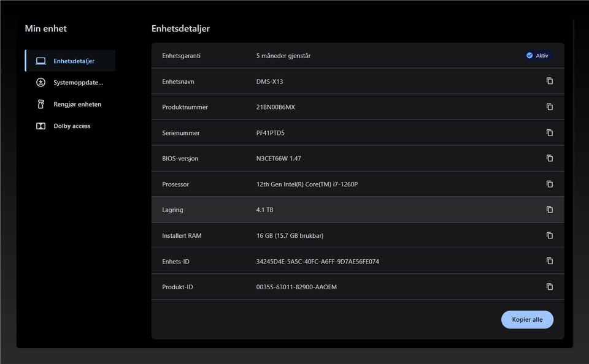The height and width of the screenshot is (364, 589).
Task: Copy the Serienummer PF41PTD5
Action: tap(550, 133)
